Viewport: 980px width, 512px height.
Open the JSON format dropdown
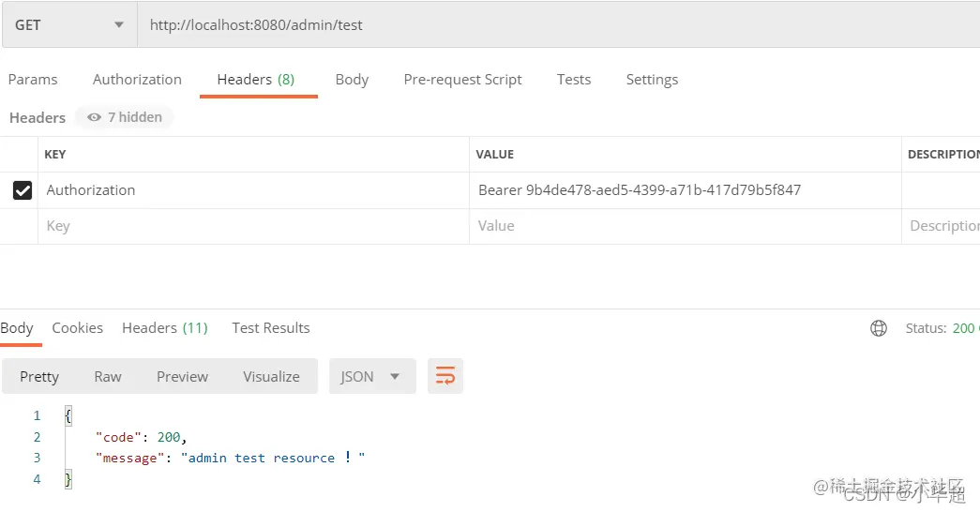372,376
